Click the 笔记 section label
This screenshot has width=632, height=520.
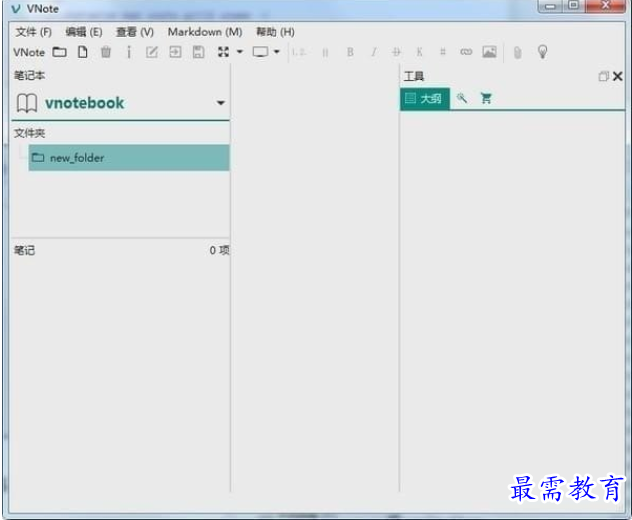pyautogui.click(x=25, y=250)
